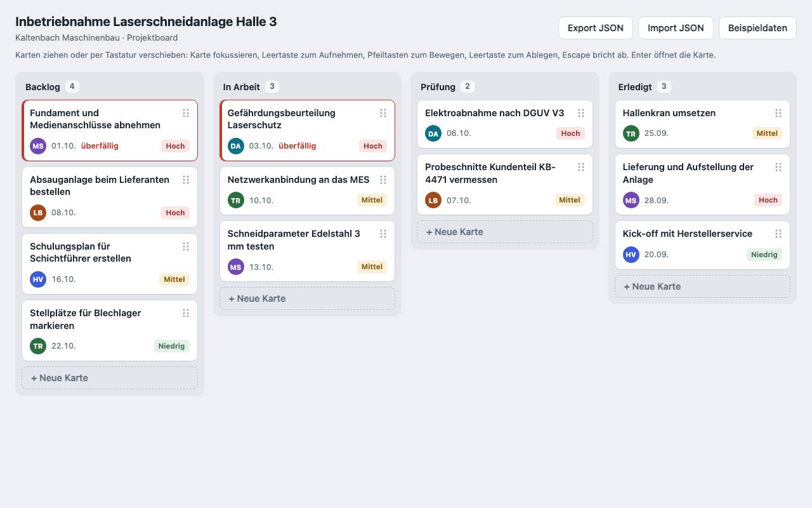Grab the drag handle on Fundament und Medienanschlüsse card
This screenshot has height=508, width=812.
(186, 113)
